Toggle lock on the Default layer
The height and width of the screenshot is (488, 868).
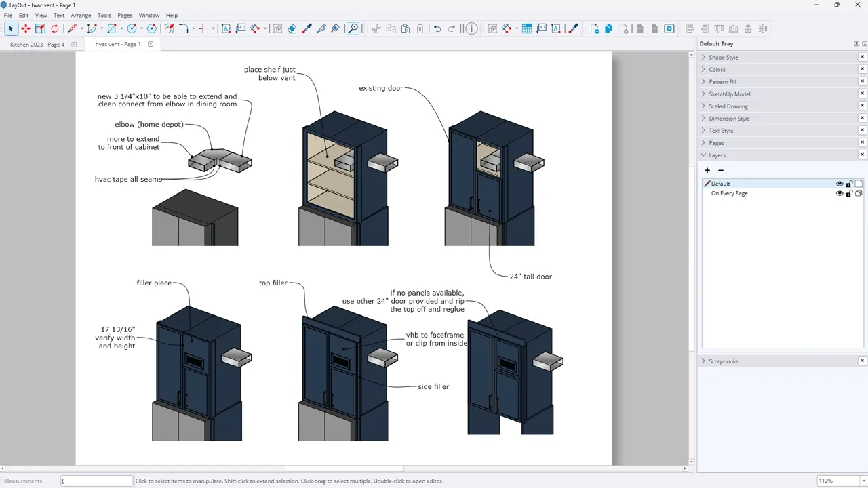(849, 184)
